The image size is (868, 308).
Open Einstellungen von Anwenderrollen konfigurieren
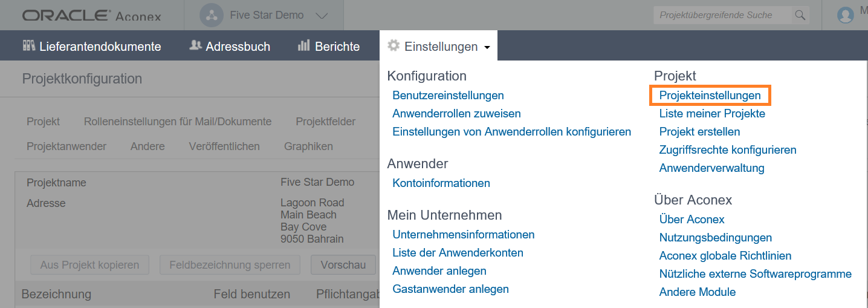pyautogui.click(x=511, y=131)
